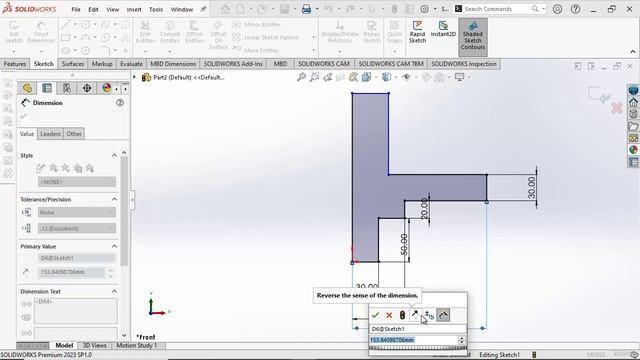
Task: Activate the Rapid Sketch tool
Action: 417,33
